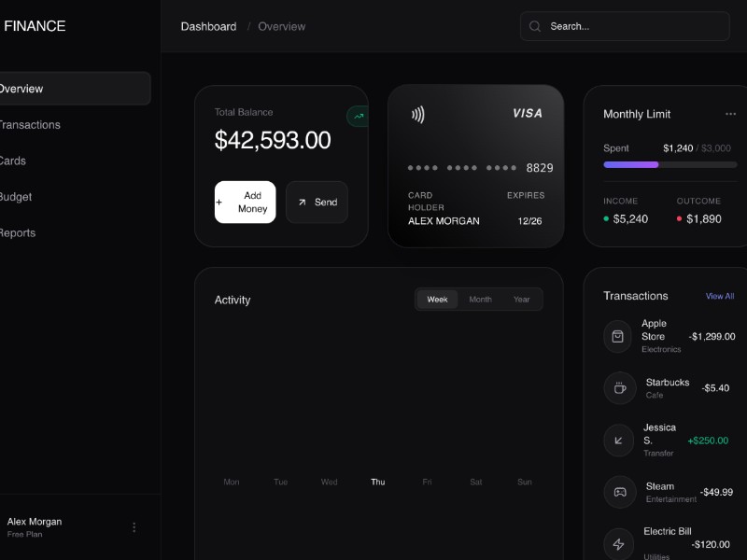Viewport: 747px width, 560px height.
Task: Select the Apple Store shopping bag icon
Action: (x=617, y=336)
